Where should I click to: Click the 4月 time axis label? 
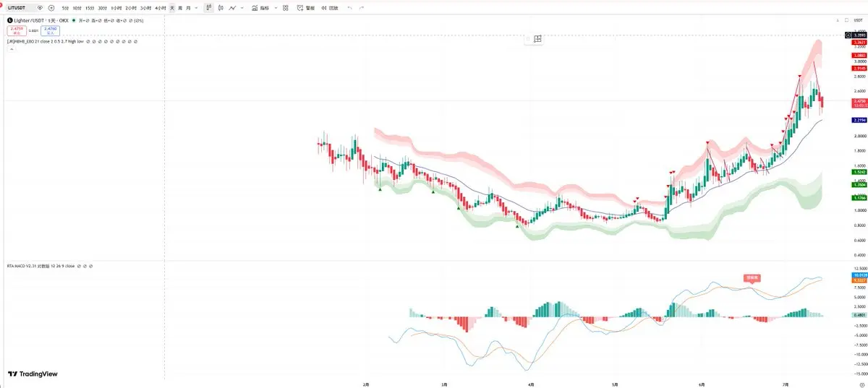[x=531, y=385]
